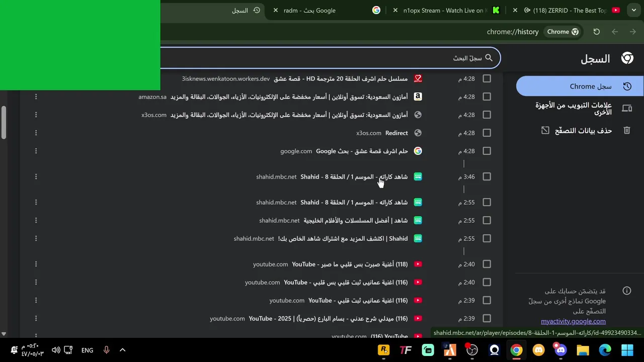The height and width of the screenshot is (362, 644).
Task: Select checkbox for google.com حلم اشرف search
Action: point(487,151)
